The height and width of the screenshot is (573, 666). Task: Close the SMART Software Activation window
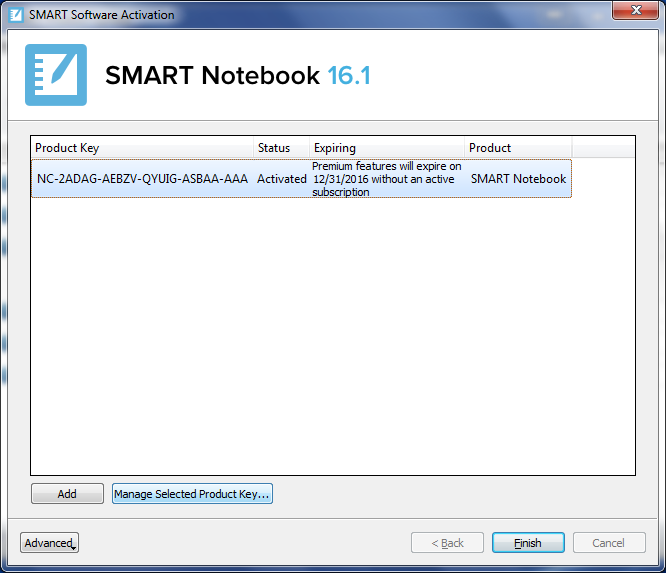(635, 10)
